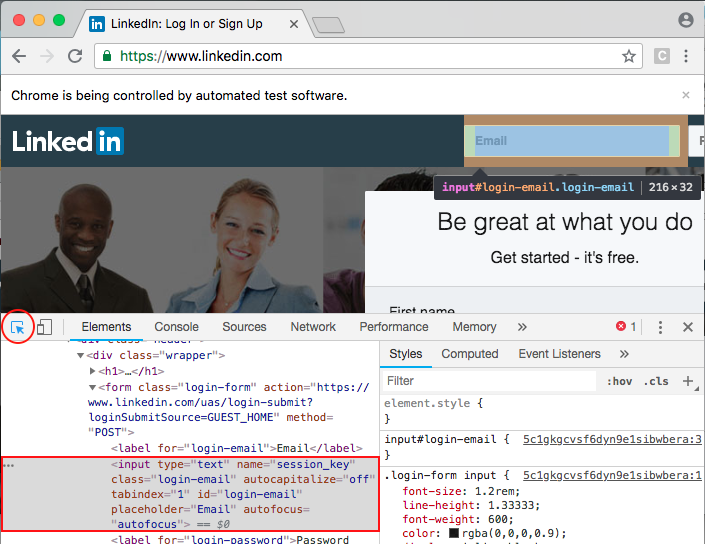Show more Styles pane tabs chevron
Viewport: 705px width, 544px height.
624,354
